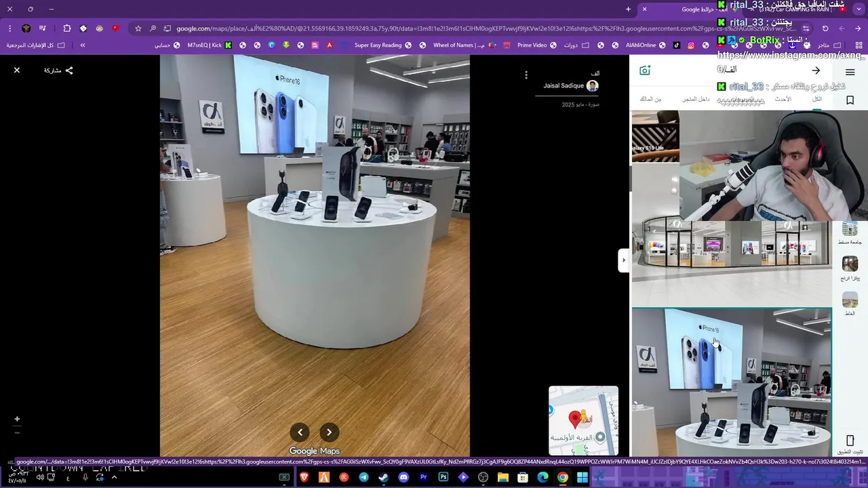Click the red YouTube extension icon in the toolbar
Screen dimensions: 868x488
[x=115, y=28]
